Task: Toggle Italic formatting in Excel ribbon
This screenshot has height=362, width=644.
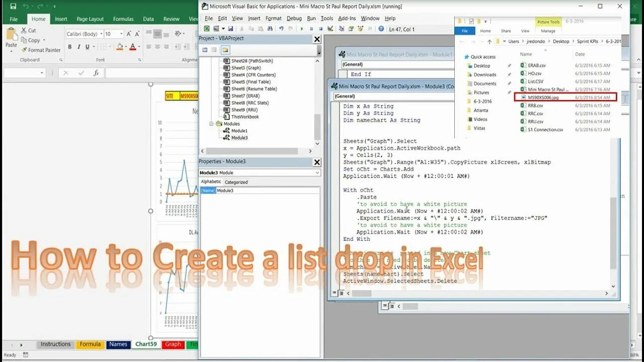Action: coord(78,47)
